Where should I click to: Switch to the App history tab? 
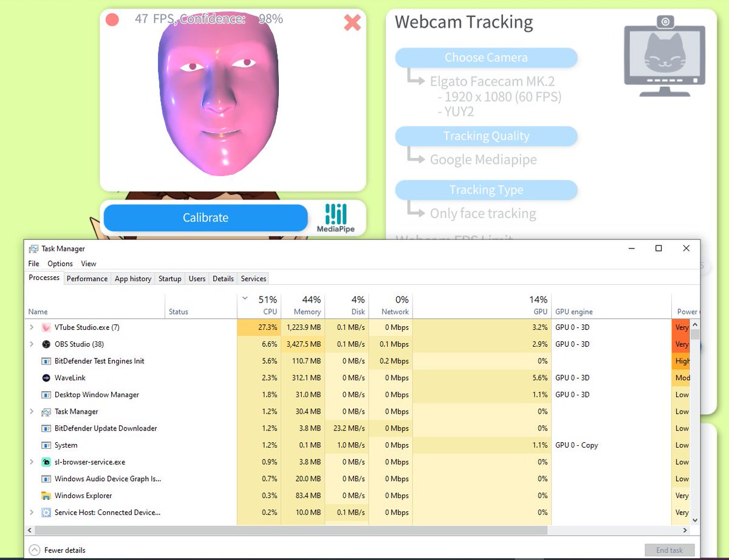click(133, 279)
